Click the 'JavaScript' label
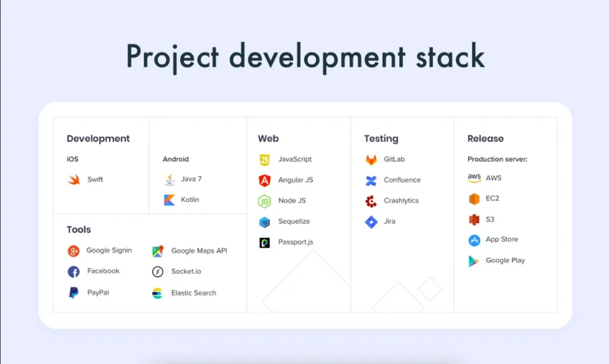 coord(295,159)
